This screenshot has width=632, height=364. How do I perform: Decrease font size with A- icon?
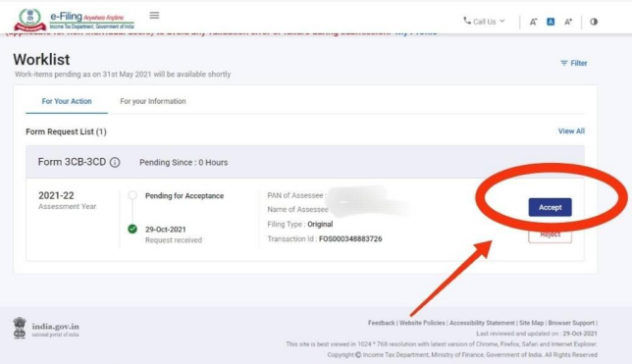tap(533, 22)
